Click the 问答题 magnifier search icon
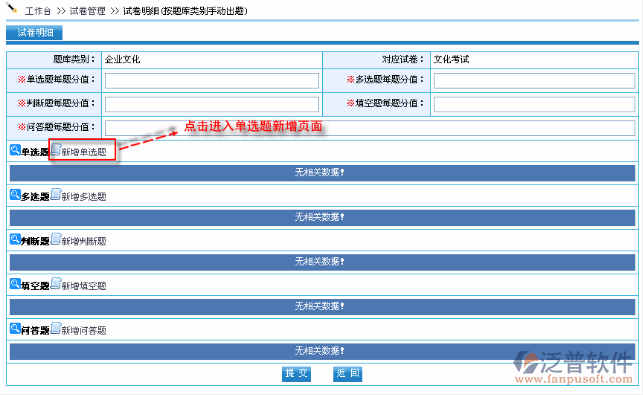643x395 pixels. 15,329
